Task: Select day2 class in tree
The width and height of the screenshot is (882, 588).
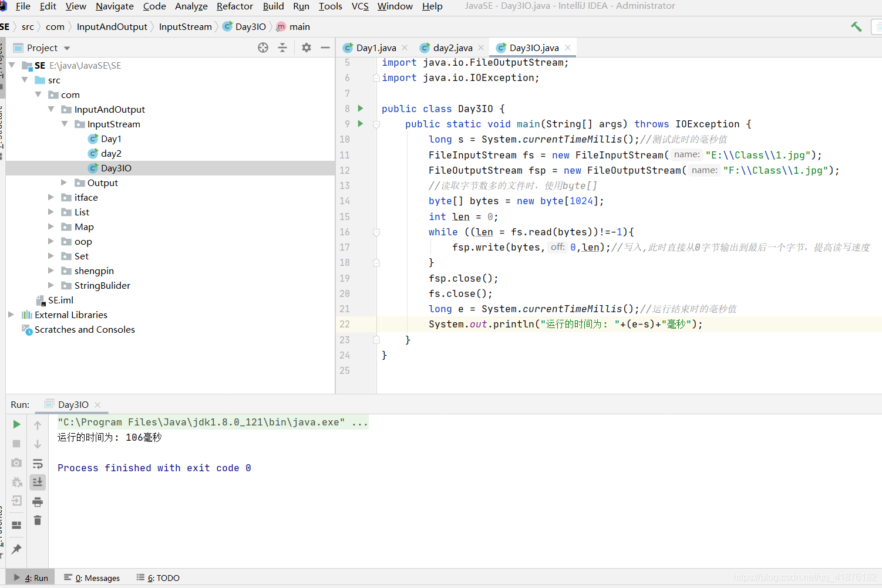Action: (x=111, y=153)
